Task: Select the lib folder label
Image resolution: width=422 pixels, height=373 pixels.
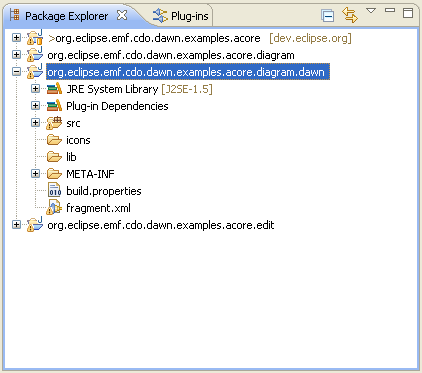Action: (x=71, y=157)
